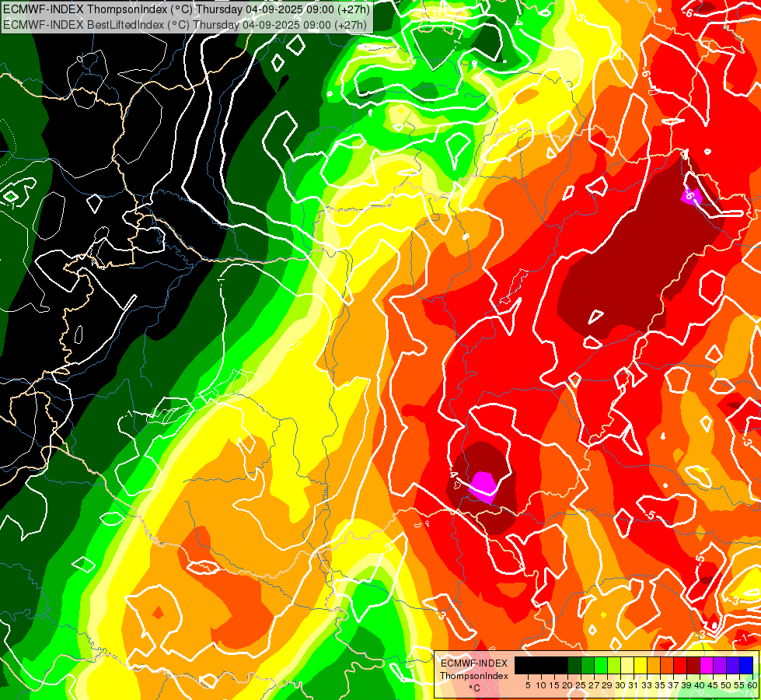Select the 'ThompsonIndex' label inside the legend box
This screenshot has width=761, height=700.
[474, 676]
